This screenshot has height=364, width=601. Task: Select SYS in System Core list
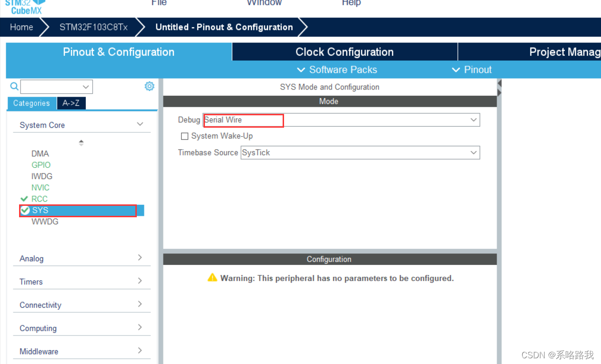pyautogui.click(x=81, y=210)
